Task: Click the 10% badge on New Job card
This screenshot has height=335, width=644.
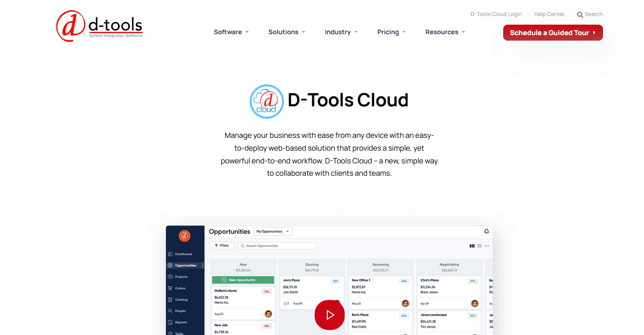Action: [267, 326]
